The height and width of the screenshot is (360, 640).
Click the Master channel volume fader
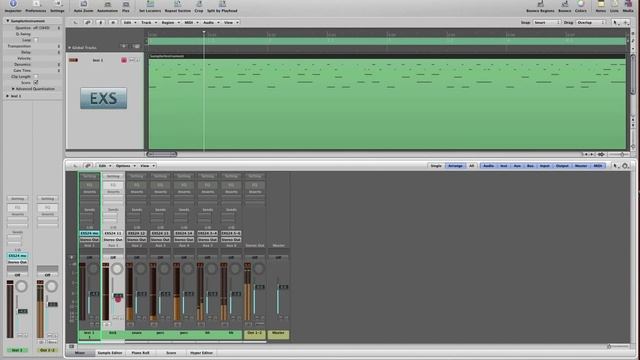283,287
